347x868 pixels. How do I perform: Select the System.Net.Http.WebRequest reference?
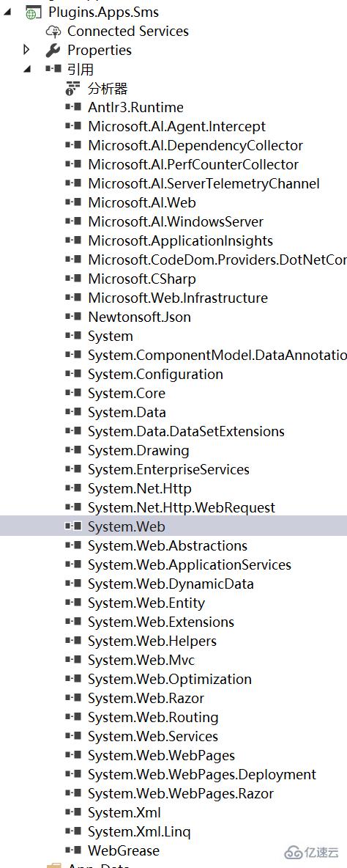tap(182, 507)
